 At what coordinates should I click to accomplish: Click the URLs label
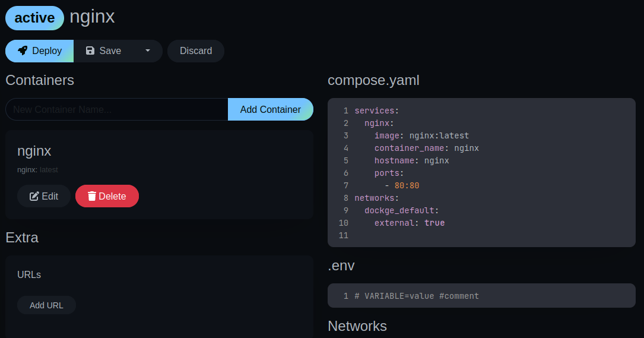coord(29,274)
